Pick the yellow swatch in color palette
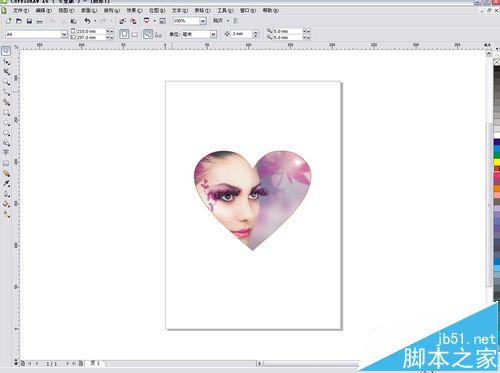 (x=497, y=162)
